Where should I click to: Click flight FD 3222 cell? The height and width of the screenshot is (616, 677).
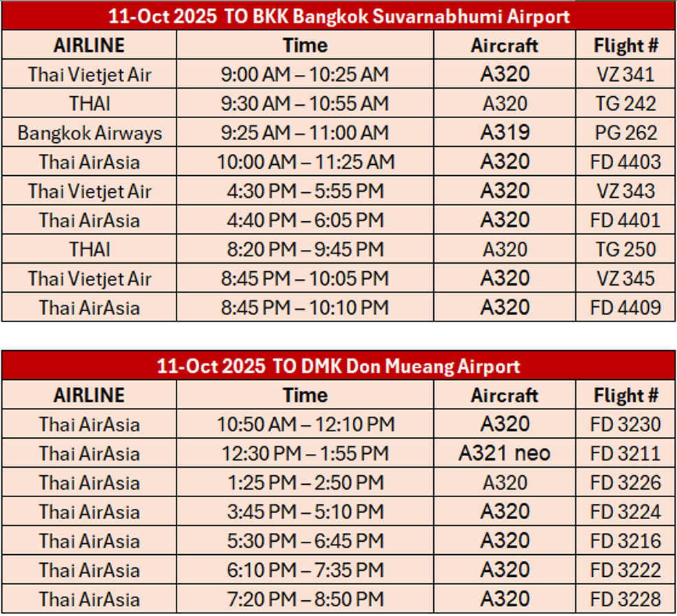626,570
